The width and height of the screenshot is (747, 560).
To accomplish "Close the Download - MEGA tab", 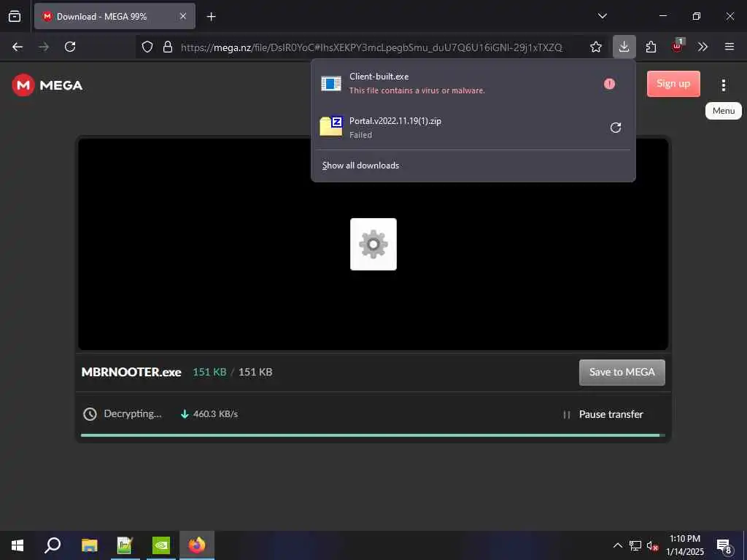I will [x=183, y=16].
